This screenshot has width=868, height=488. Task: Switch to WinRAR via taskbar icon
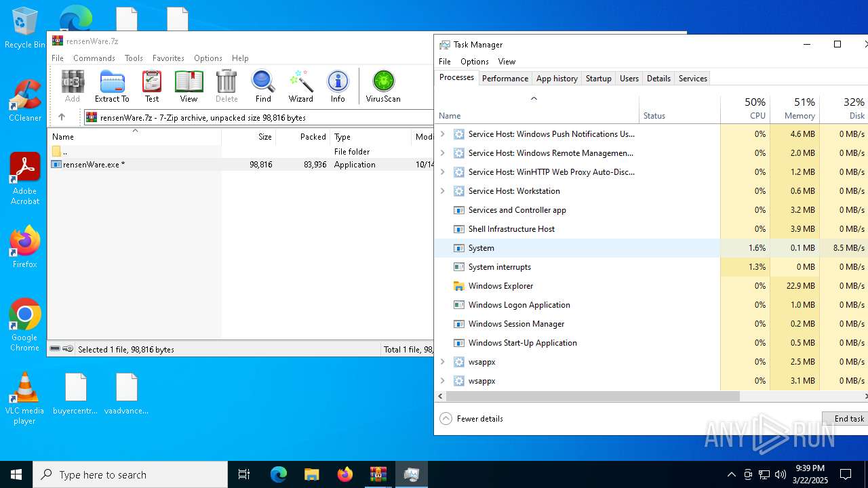pyautogui.click(x=378, y=474)
